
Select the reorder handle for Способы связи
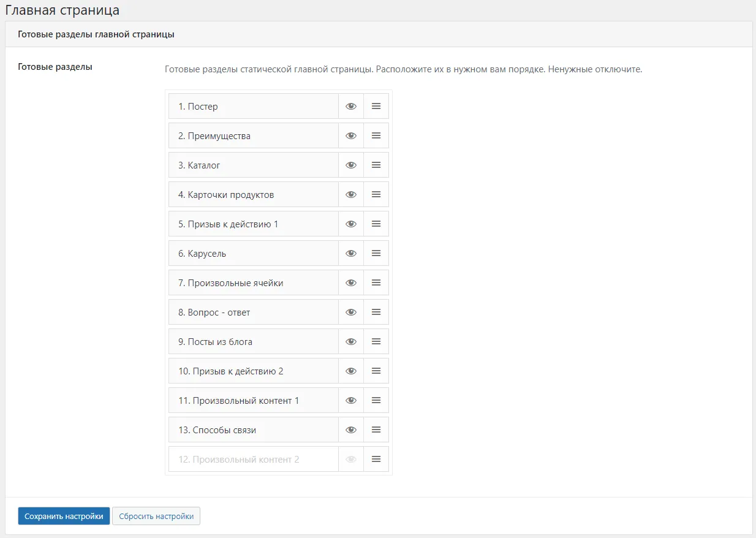tap(376, 430)
